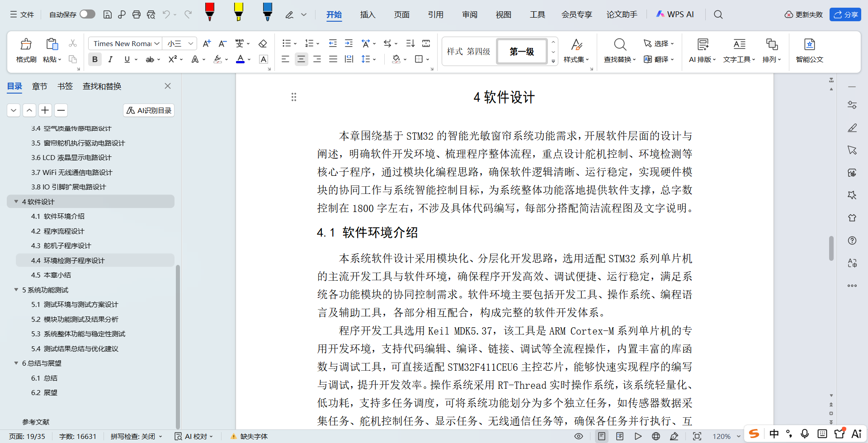Click the 120% zoom level
Viewport: 868px width, 443px height.
point(722,436)
